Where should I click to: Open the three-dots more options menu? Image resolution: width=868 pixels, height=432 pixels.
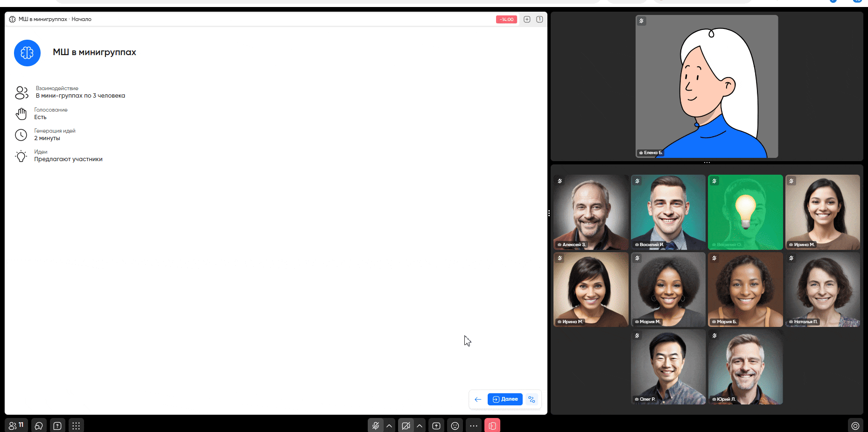[474, 425]
